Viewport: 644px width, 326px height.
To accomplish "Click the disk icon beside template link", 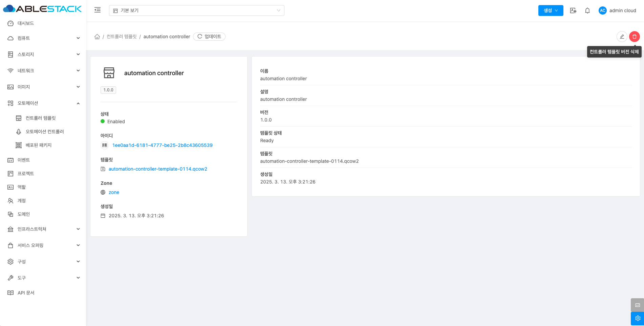I will point(103,169).
